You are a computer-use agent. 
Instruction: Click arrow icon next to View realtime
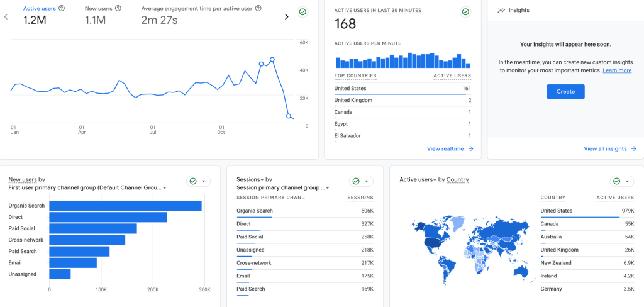tap(470, 148)
